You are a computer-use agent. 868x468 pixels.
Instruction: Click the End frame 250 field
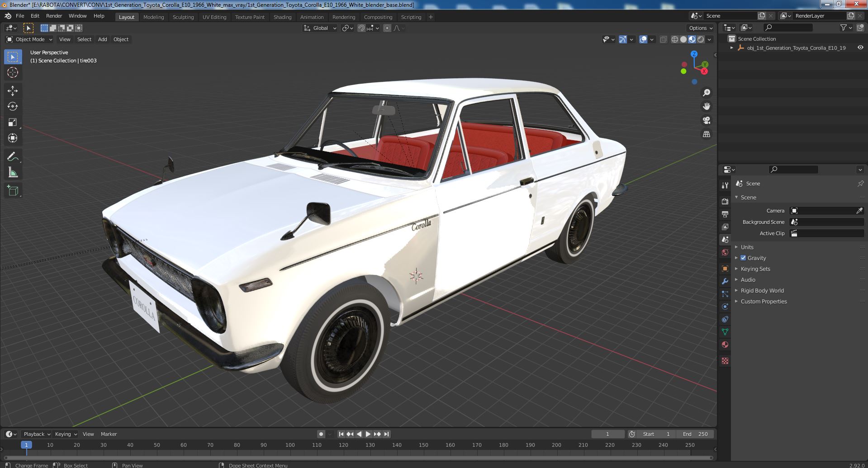pos(695,434)
